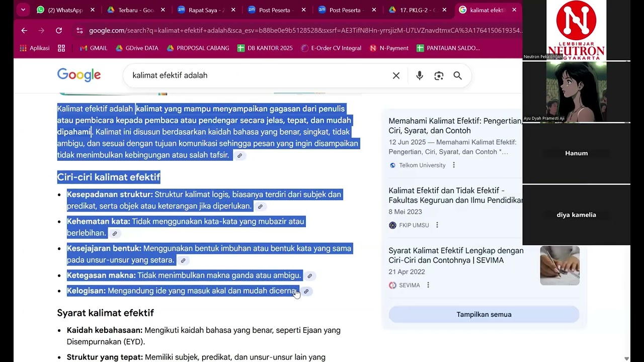
Task: Focus the browser address bar URL
Action: (305, 31)
